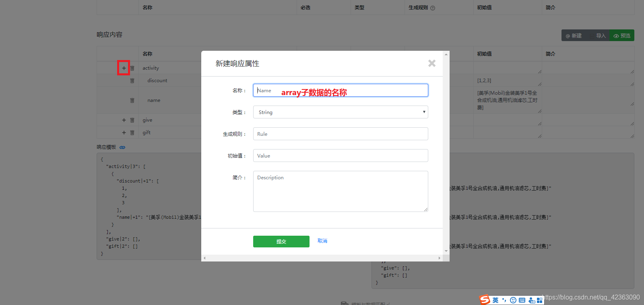Delete the discount row with the trash icon

click(132, 81)
